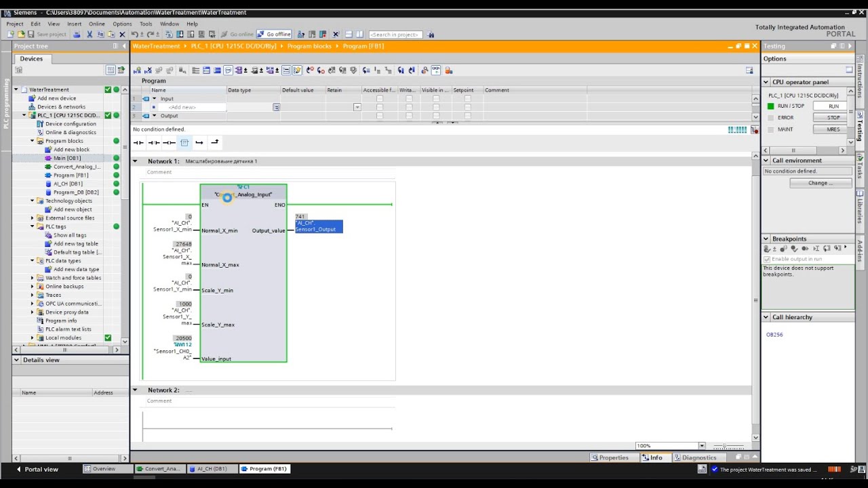The height and width of the screenshot is (488, 868).
Task: Click the tree view toggle icon under Devices
Action: (111, 70)
